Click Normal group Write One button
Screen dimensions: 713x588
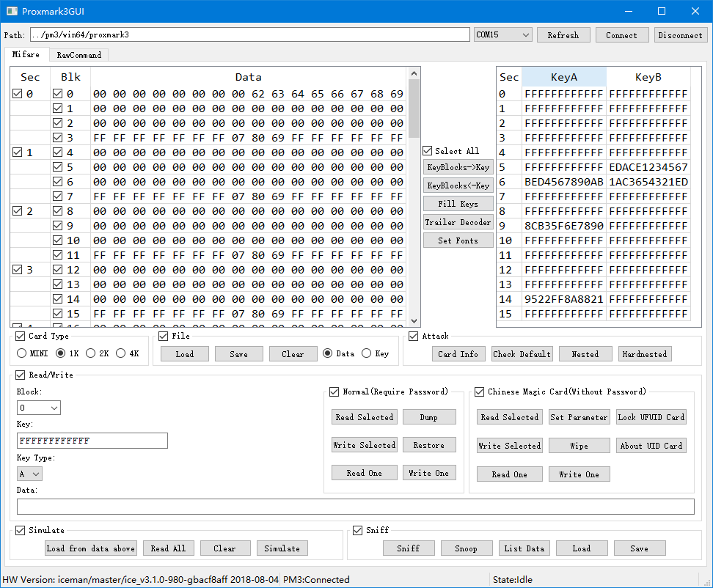pyautogui.click(x=429, y=473)
